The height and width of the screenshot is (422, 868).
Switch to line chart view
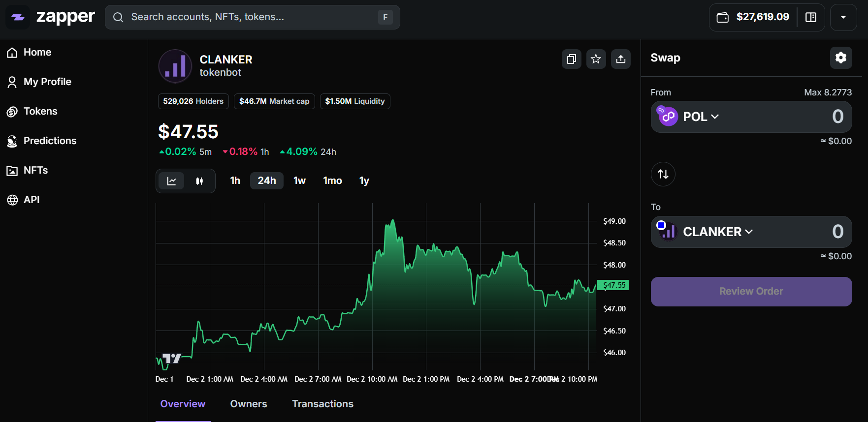point(171,181)
